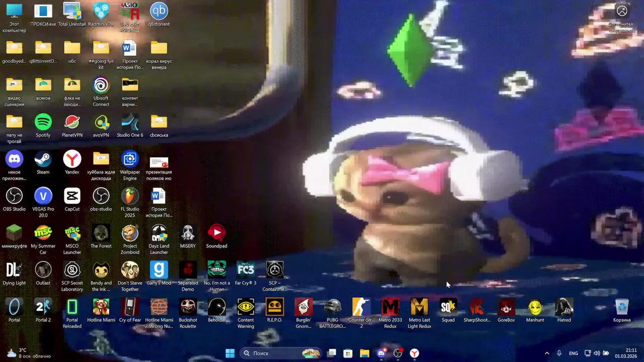Launch Yandex browser desktop shortcut
The height and width of the screenshot is (362, 644).
72,163
